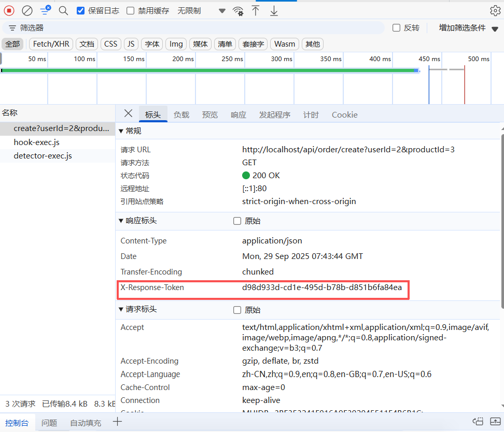Open network settings gear

tap(495, 11)
